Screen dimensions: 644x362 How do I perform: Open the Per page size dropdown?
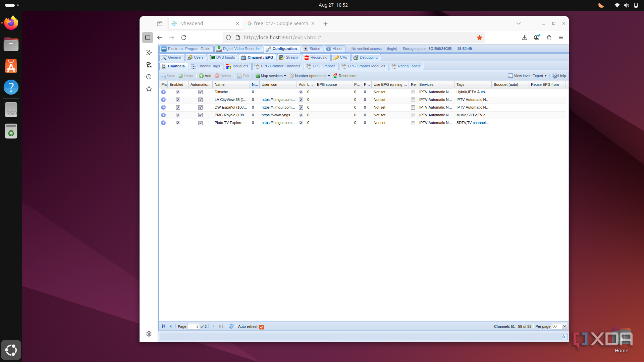565,326
